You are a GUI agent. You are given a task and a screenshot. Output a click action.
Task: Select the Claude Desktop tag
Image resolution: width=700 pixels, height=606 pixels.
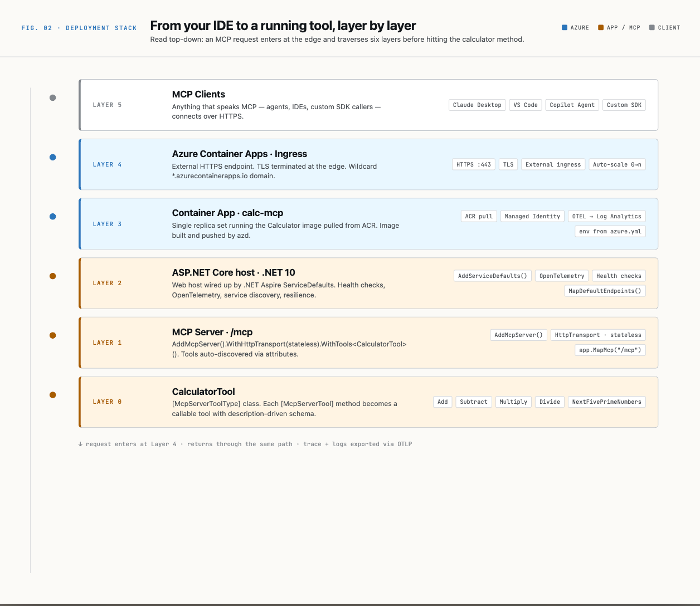(x=477, y=105)
